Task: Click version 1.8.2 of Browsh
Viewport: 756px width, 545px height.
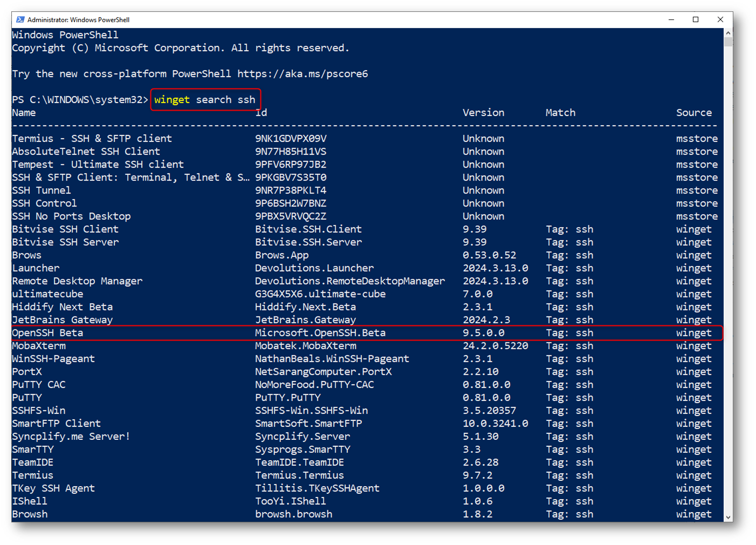Action: point(477,514)
